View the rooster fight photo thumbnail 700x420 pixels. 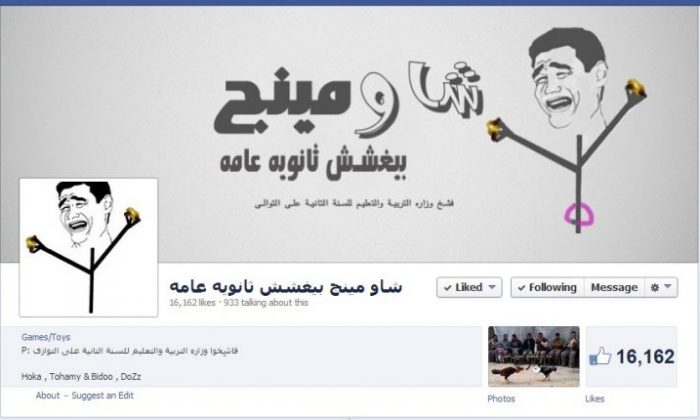pos(534,356)
